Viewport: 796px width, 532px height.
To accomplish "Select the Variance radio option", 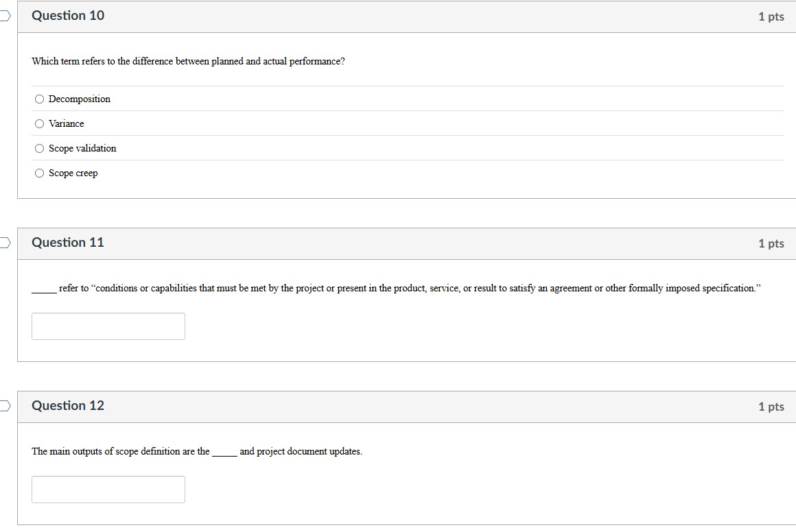I will coord(40,123).
